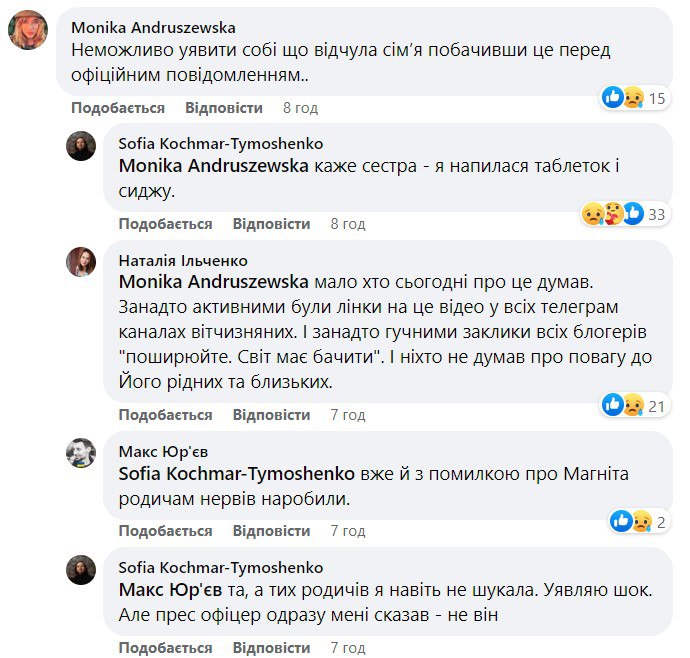Click Наталія Ільченко's profile avatar
Viewport: 690px width, 658px height.
pyautogui.click(x=81, y=262)
